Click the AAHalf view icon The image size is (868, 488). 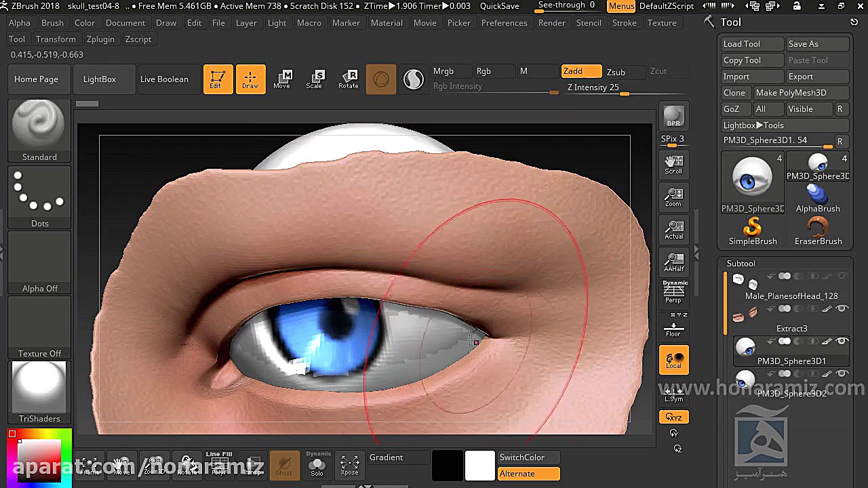pyautogui.click(x=673, y=262)
